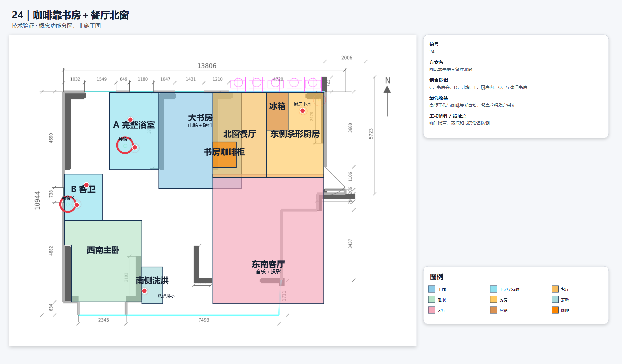Click the 咖啡 orange legend swatch
The image size is (622, 364).
point(555,310)
